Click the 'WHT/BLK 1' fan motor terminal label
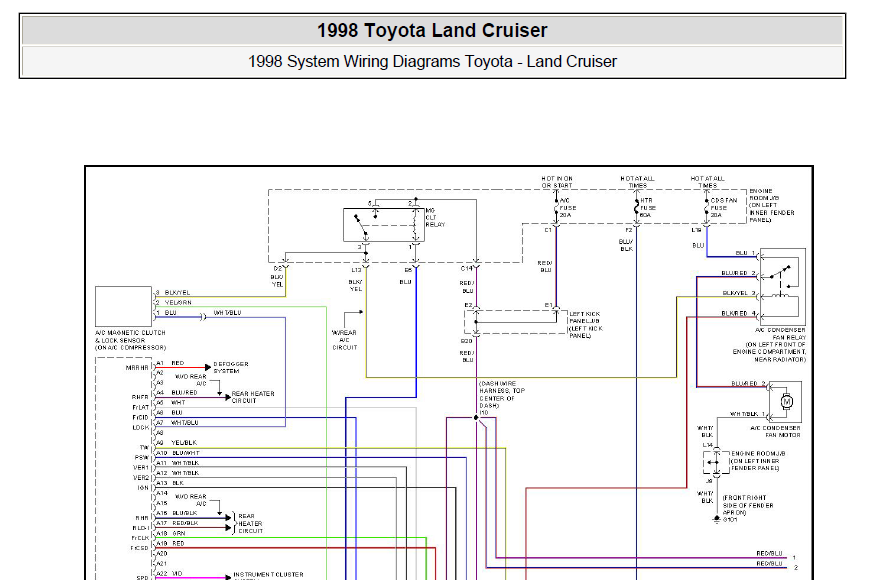Screen dimensions: 876x580 [748, 414]
